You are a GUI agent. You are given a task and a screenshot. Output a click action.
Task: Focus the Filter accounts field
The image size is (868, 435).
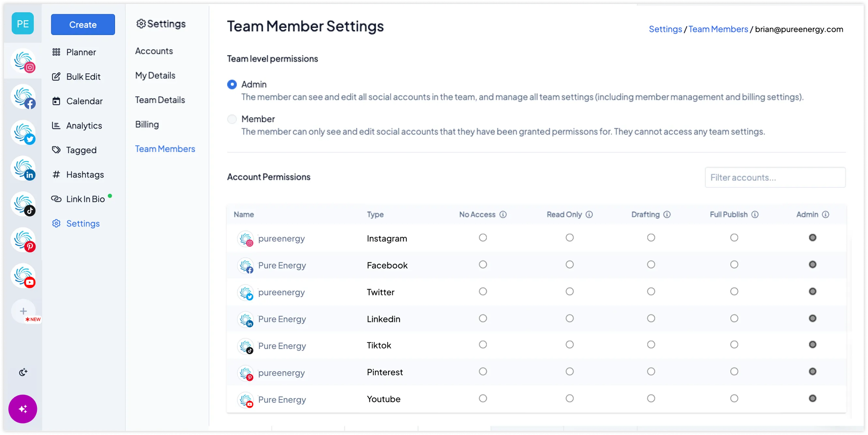[x=775, y=178]
